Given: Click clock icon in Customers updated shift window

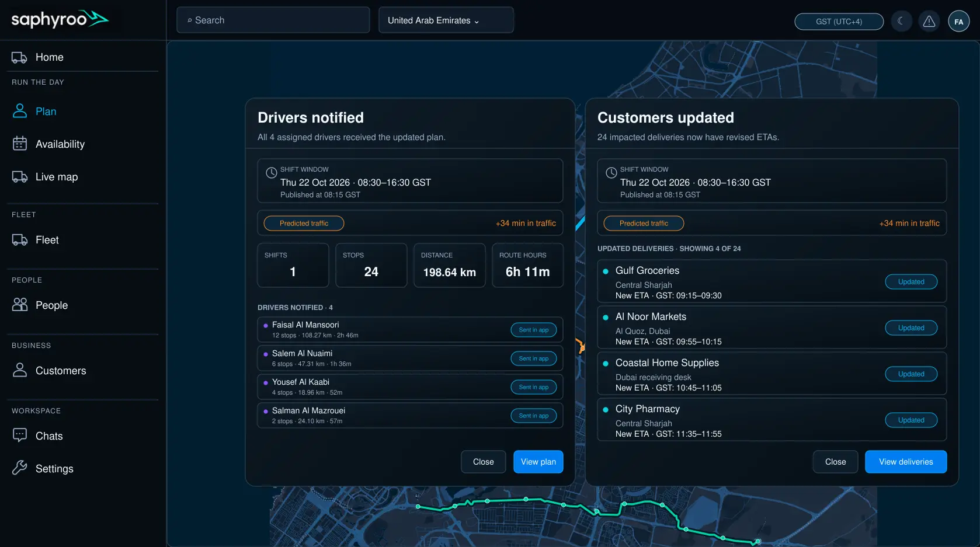Looking at the screenshot, I should coord(611,173).
